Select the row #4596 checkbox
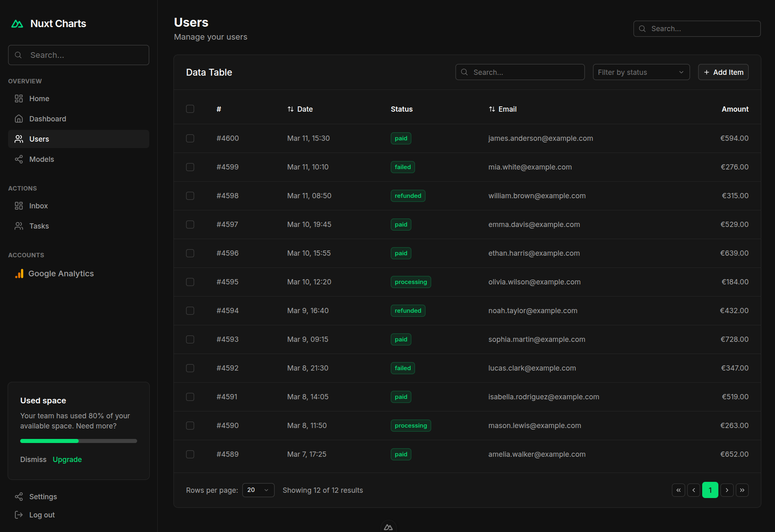 [190, 253]
